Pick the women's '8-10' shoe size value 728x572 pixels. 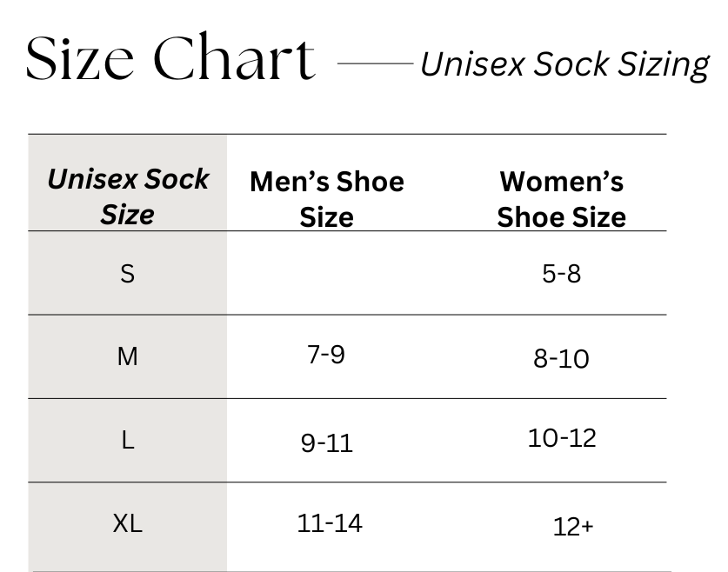pyautogui.click(x=561, y=358)
